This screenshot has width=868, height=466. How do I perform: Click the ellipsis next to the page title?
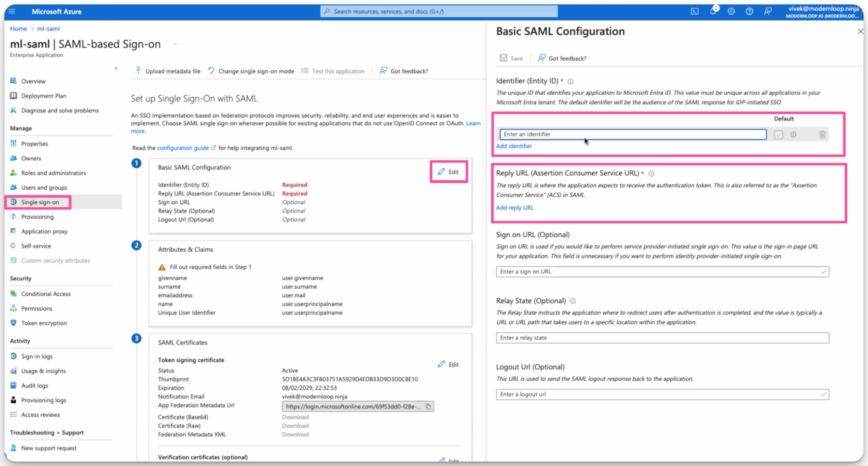[x=175, y=44]
